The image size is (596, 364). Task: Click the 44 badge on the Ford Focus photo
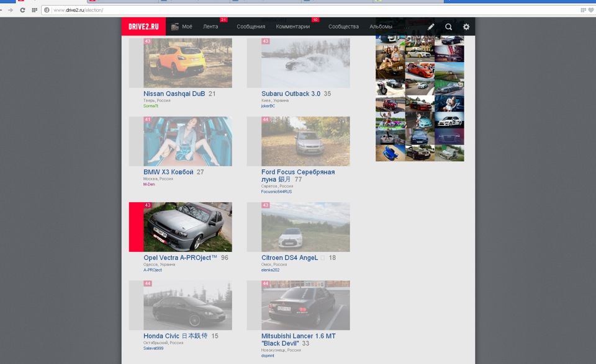click(266, 119)
